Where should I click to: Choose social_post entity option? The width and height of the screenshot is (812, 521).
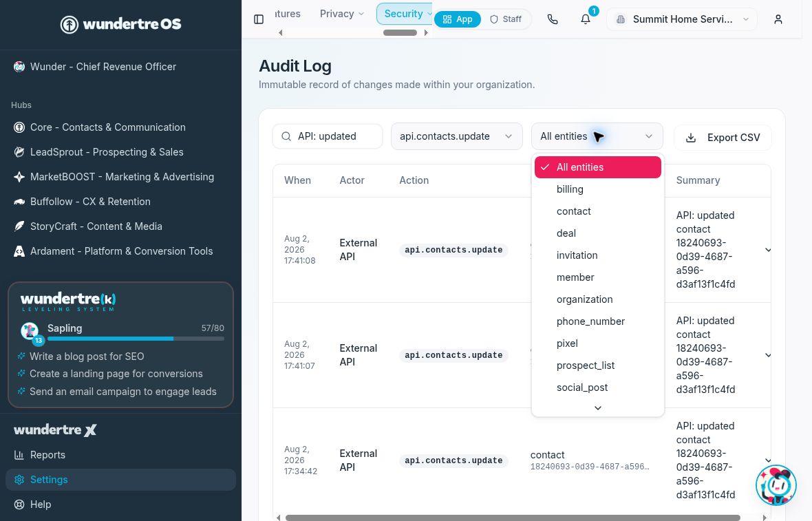coord(597,387)
